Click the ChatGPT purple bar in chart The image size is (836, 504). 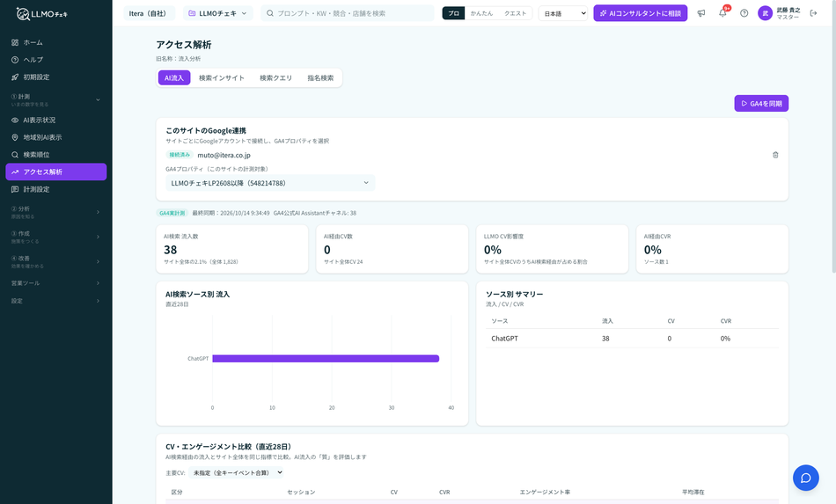coord(326,359)
